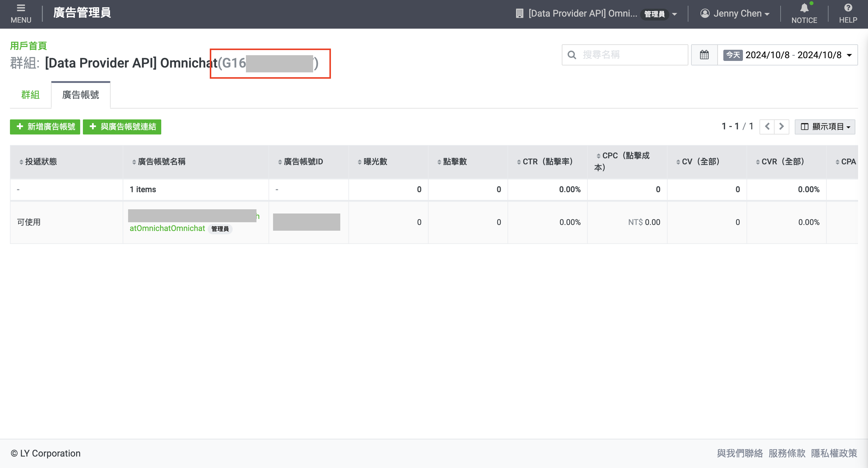
Task: Sort by 點擊數 column header
Action: [x=454, y=162]
